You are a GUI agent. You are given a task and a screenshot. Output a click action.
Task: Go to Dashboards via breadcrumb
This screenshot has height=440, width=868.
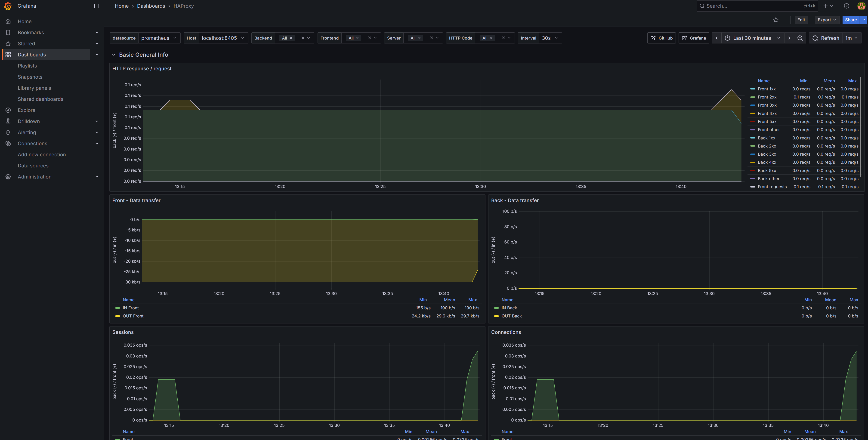[151, 6]
